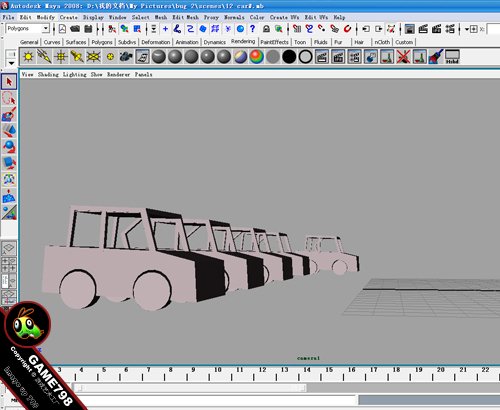This screenshot has width=500, height=410.
Task: Create a Directional Light from the shelf
Action: pos(44,56)
